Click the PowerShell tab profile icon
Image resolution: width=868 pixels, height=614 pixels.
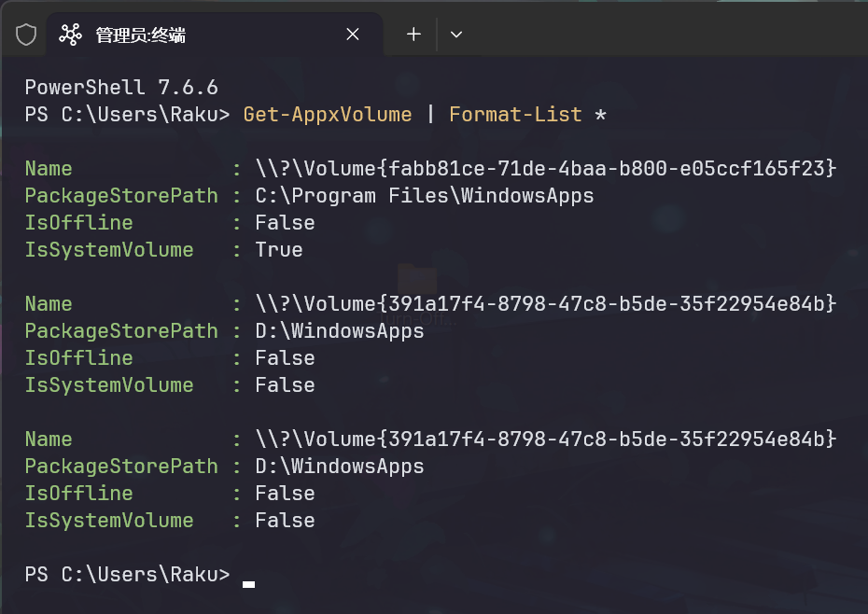point(70,35)
